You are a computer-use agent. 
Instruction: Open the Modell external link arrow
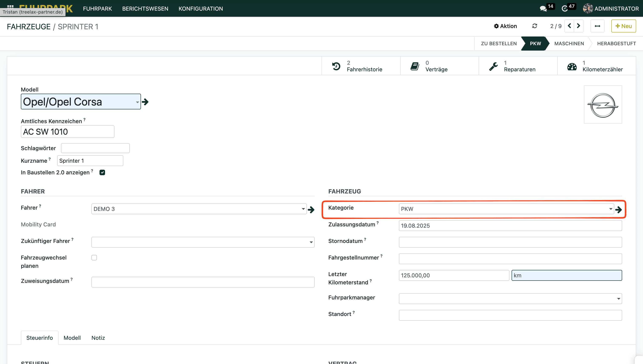point(145,102)
